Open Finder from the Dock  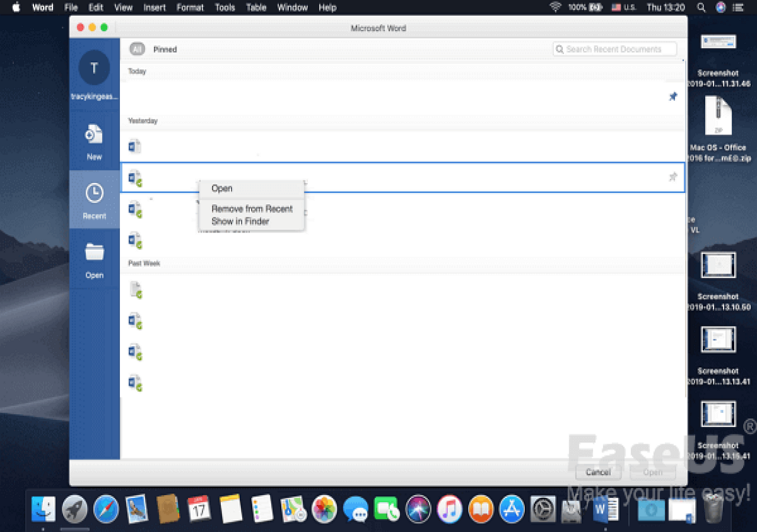[43, 509]
